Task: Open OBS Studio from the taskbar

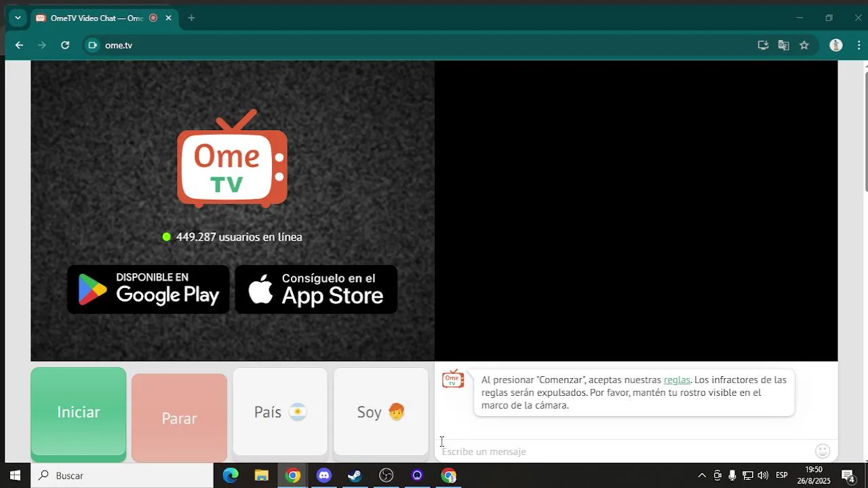Action: 387,476
